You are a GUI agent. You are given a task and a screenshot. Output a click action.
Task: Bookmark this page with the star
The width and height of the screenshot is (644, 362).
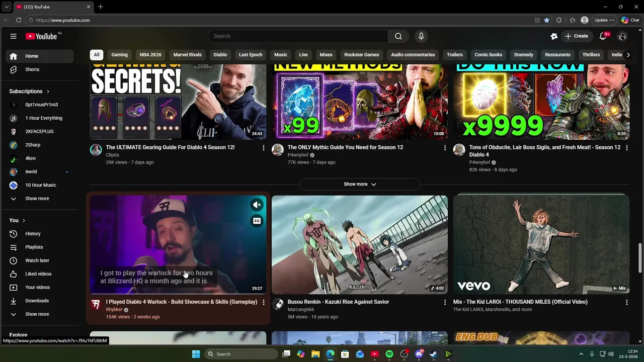pyautogui.click(x=546, y=20)
